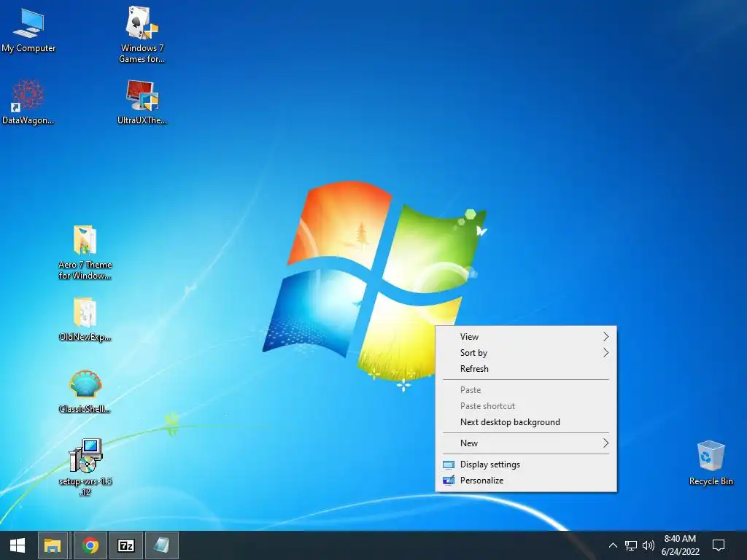Open the network status tray icon
The height and width of the screenshot is (560, 747).
click(x=631, y=545)
